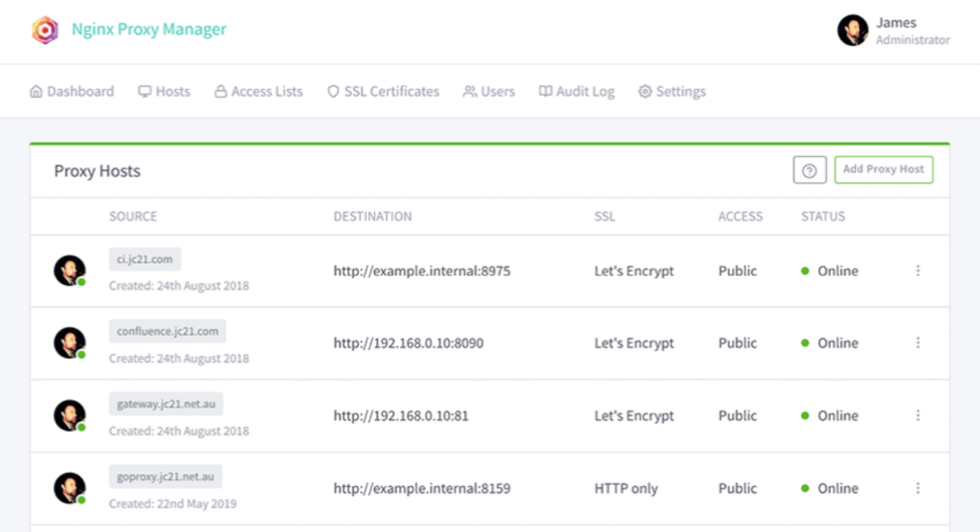
Task: Click the destination http://192.168.0.10:81
Action: pyautogui.click(x=401, y=415)
